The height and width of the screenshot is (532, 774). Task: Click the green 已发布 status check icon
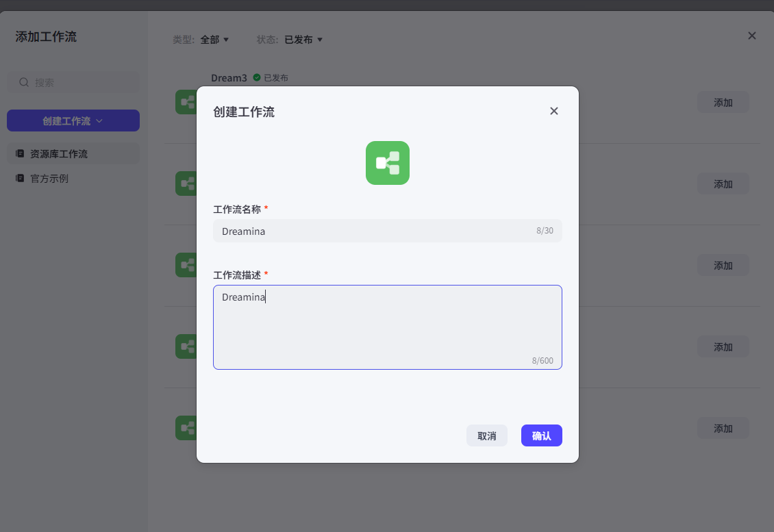[x=257, y=77]
